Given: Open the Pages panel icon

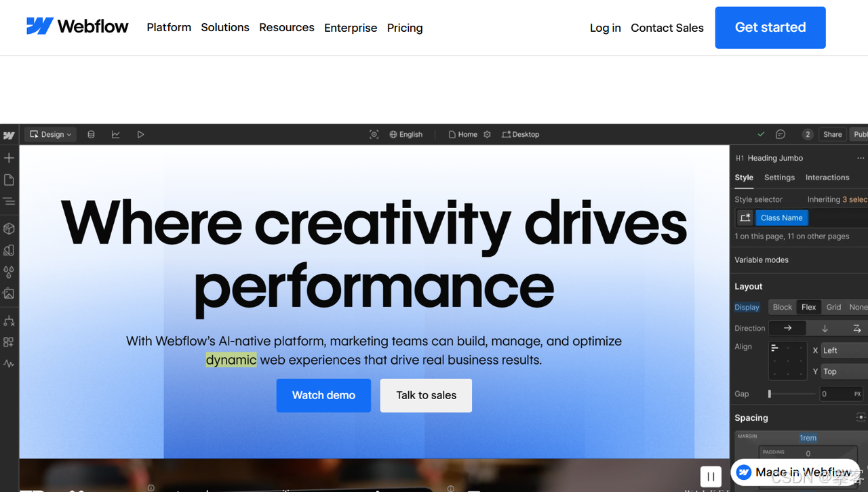Looking at the screenshot, I should [9, 180].
